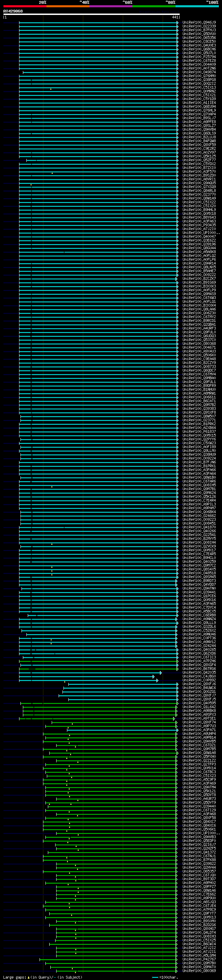Click UniRef100_Q506K1 subject
The width and height of the screenshot is (222, 980).
tap(199, 829)
